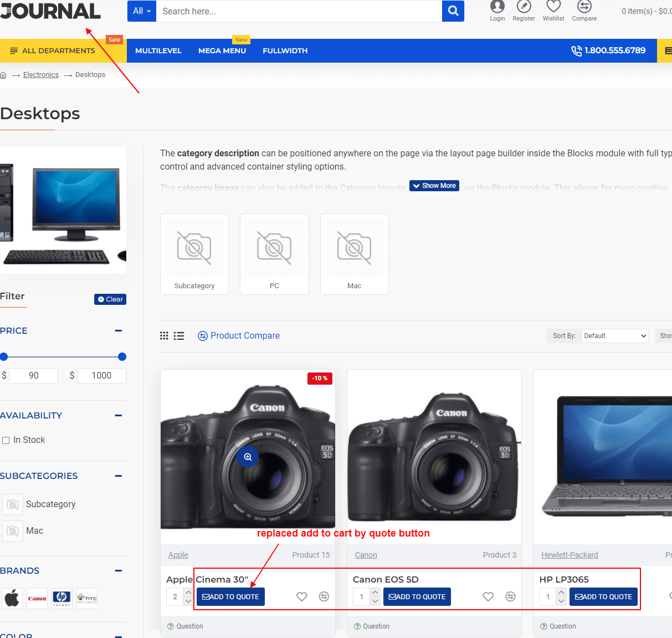Open the Canon EOS 5D product image

(x=434, y=457)
